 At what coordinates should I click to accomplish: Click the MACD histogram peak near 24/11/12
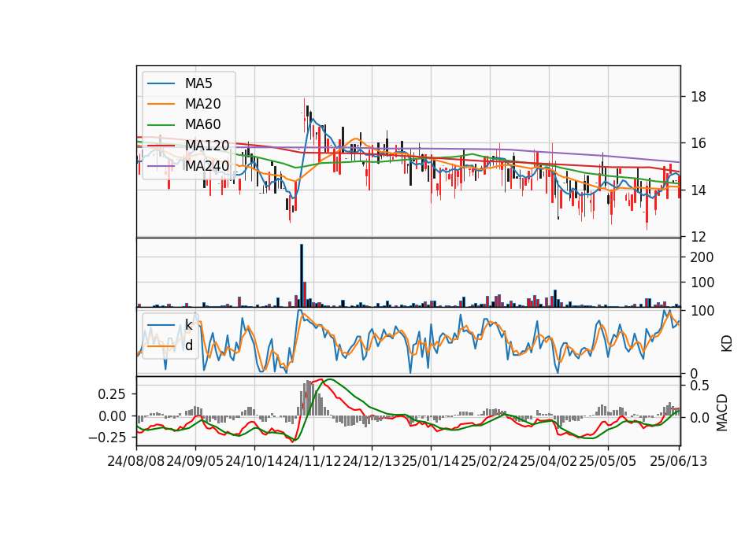point(308,398)
